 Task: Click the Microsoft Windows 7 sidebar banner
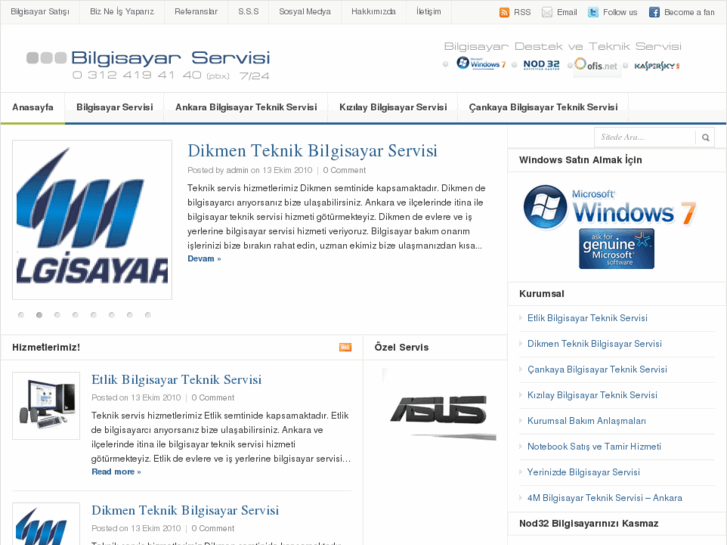click(610, 207)
